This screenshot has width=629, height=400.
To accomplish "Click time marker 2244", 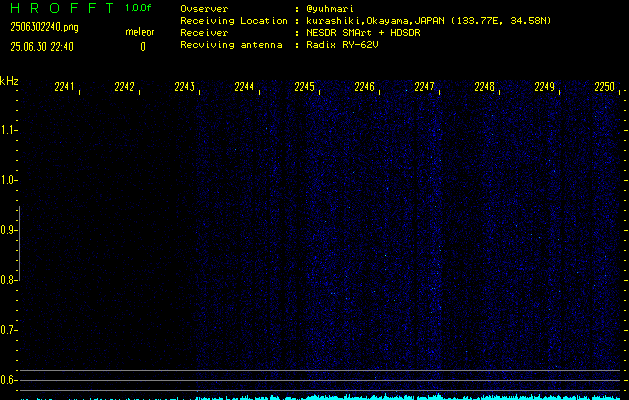I will coord(244,87).
